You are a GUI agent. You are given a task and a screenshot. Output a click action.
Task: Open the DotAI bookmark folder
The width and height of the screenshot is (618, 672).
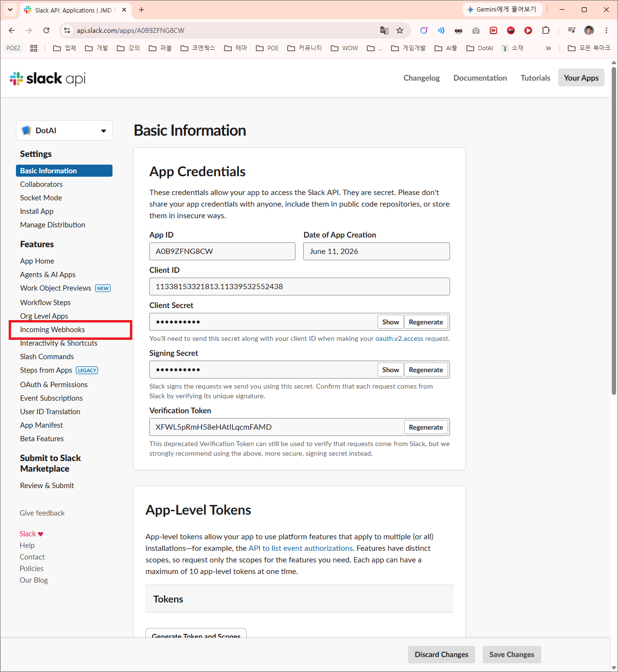point(480,48)
